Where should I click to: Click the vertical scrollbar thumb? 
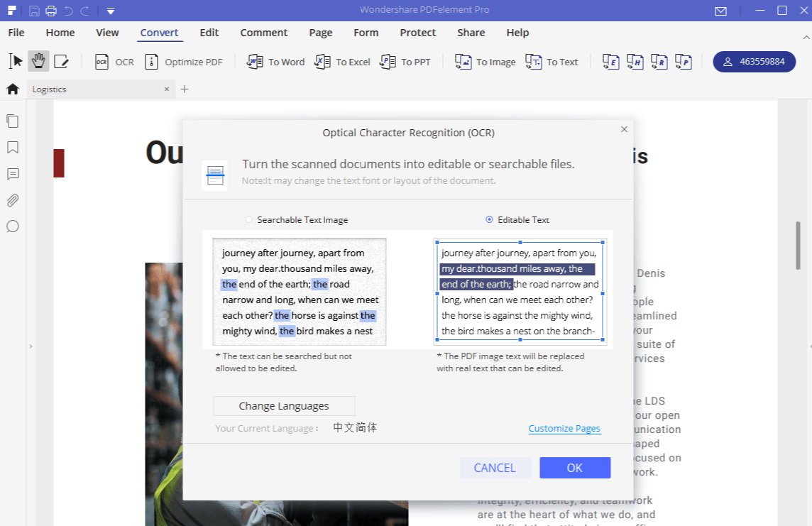pos(799,245)
